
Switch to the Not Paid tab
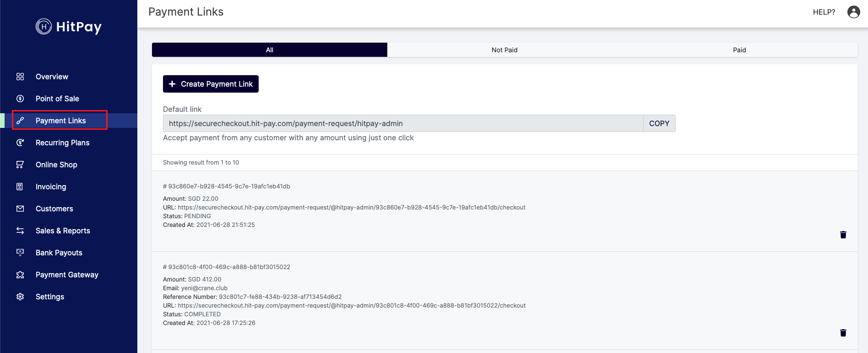click(505, 50)
